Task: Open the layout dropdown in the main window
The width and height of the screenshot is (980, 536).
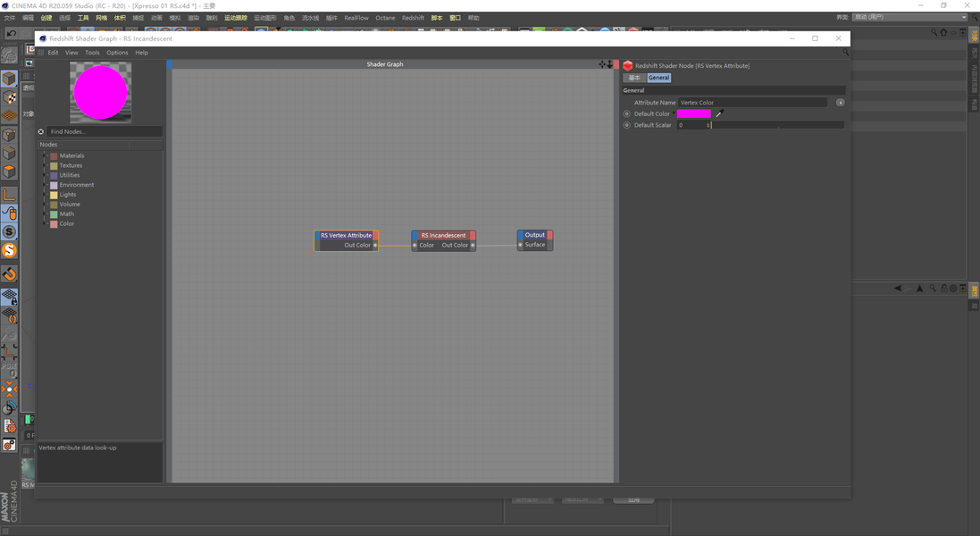Action: point(910,18)
